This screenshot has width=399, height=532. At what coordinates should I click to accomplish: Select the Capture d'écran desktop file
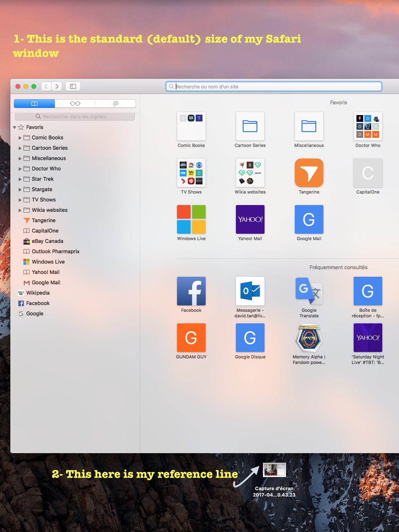tap(274, 470)
